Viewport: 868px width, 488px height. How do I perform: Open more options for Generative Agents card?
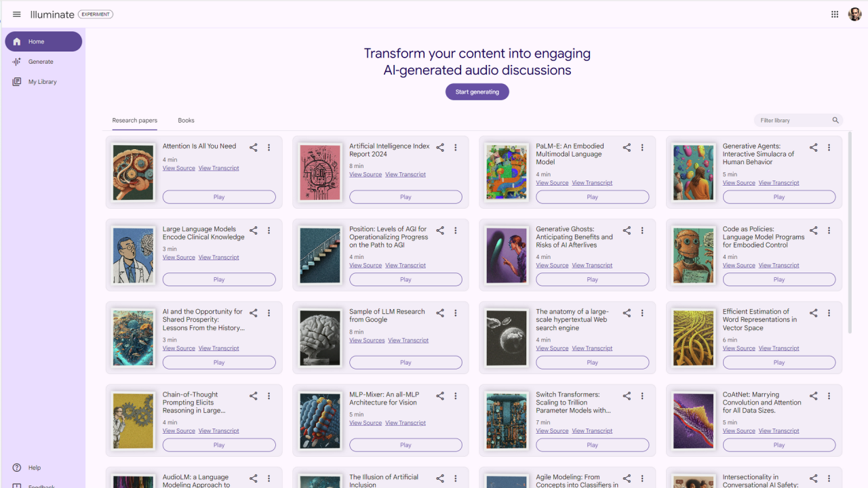(829, 148)
